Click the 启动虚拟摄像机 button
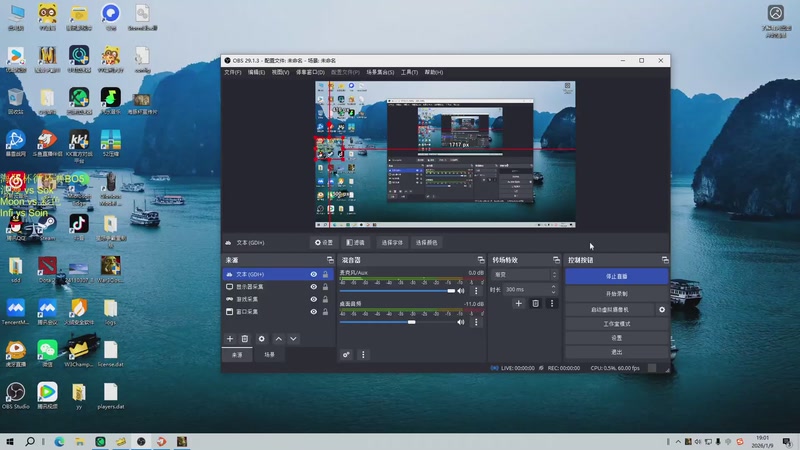This screenshot has width=800, height=450. 610,310
